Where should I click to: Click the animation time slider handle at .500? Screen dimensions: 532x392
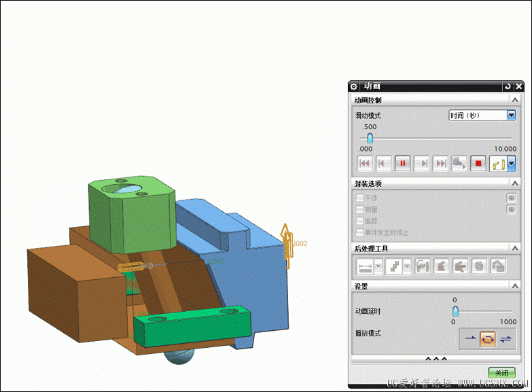point(370,138)
